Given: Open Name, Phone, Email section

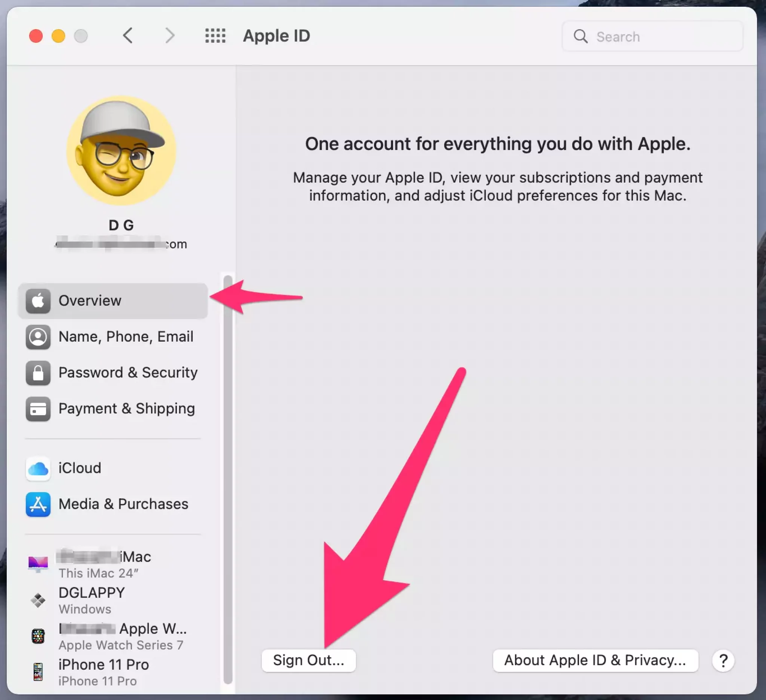Looking at the screenshot, I should [x=113, y=337].
